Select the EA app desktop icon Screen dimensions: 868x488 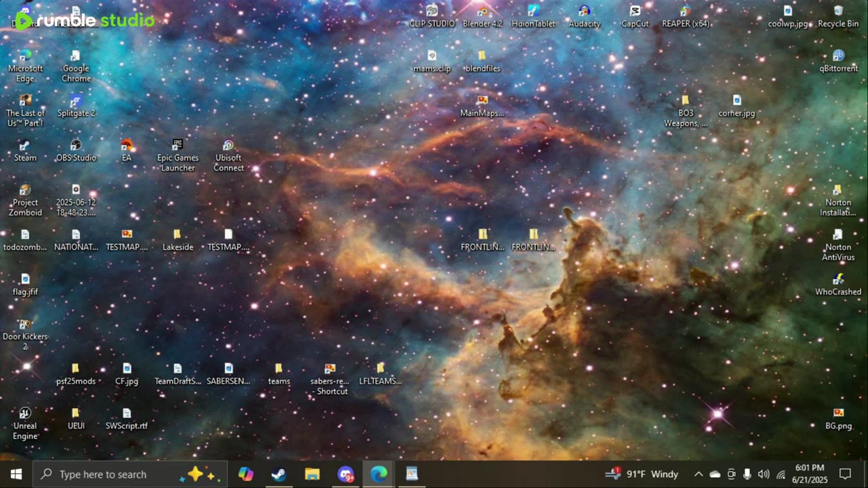tap(127, 150)
